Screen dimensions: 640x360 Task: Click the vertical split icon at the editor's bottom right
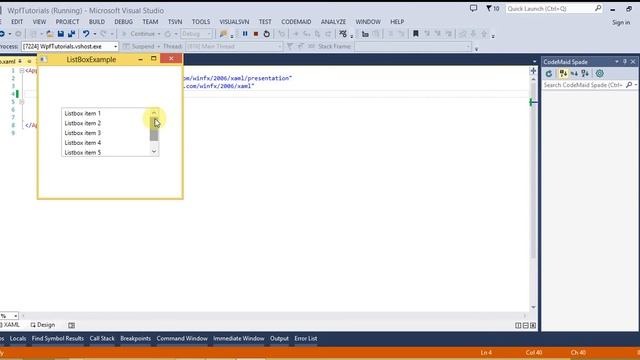pyautogui.click(x=518, y=325)
